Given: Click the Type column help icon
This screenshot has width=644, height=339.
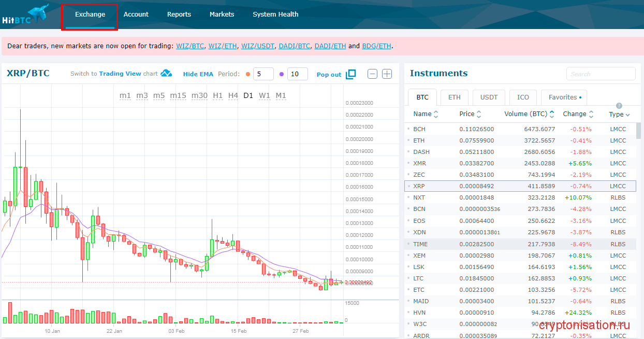Looking at the screenshot, I should [619, 106].
